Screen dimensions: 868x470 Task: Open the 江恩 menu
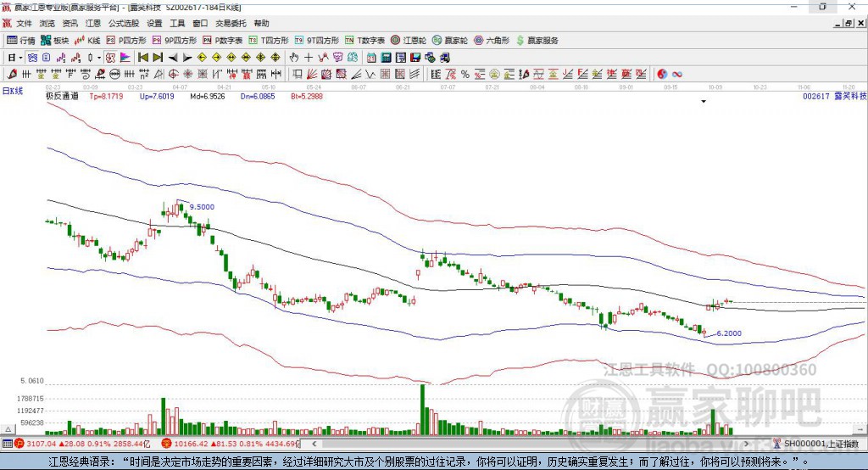pyautogui.click(x=93, y=23)
